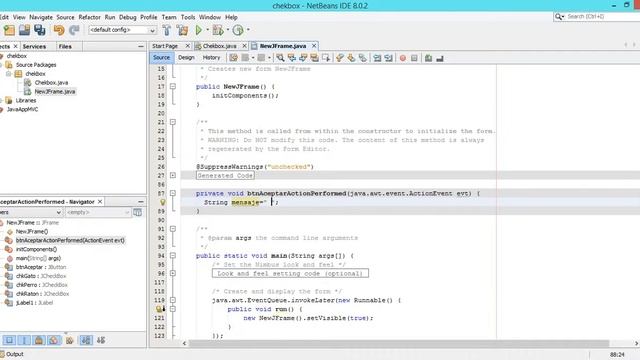Image resolution: width=640 pixels, height=360 pixels.
Task: Open dropdown arrow next to Debug button
Action: 228,30
